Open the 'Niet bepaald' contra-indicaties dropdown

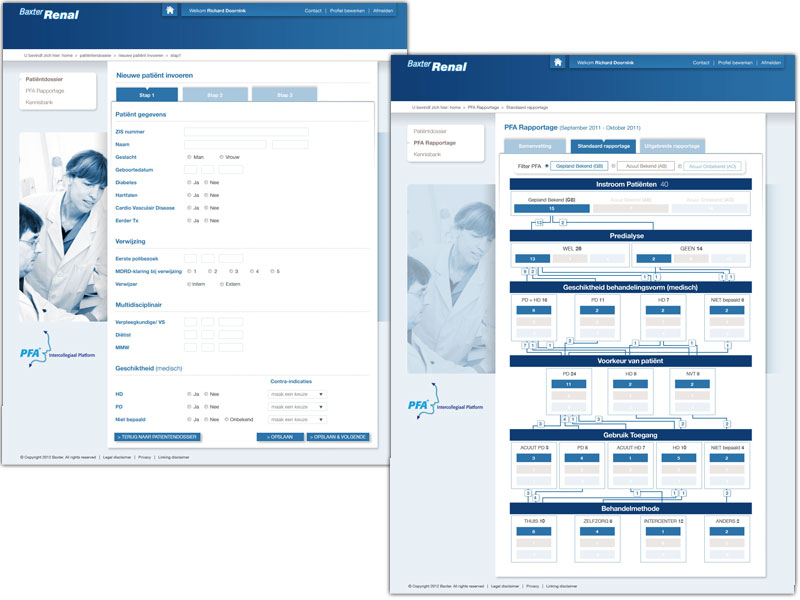pos(297,420)
